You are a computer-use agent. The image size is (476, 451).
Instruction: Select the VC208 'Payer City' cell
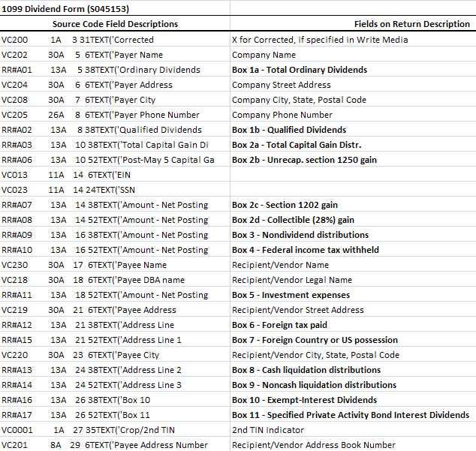click(115, 100)
